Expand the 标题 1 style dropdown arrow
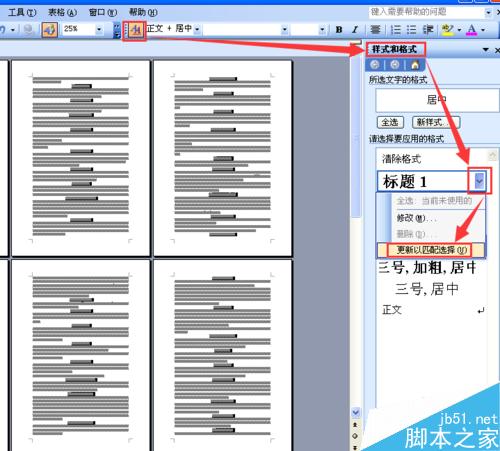Viewport: 500px width, 451px height. coord(479,181)
